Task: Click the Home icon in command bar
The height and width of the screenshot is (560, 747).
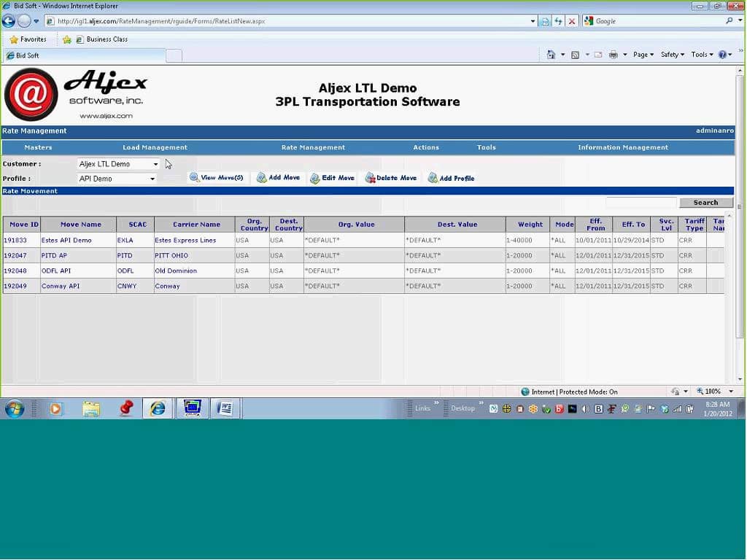Action: pos(551,55)
